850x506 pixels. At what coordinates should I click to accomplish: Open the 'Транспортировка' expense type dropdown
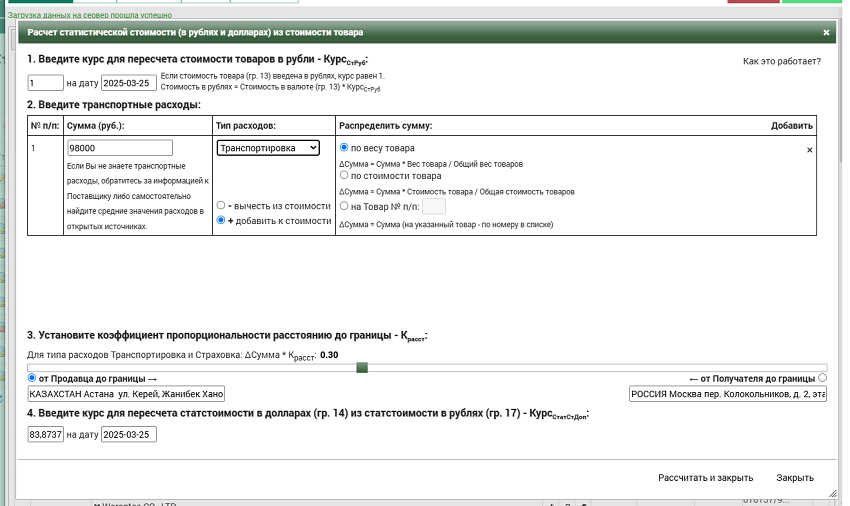coord(268,148)
